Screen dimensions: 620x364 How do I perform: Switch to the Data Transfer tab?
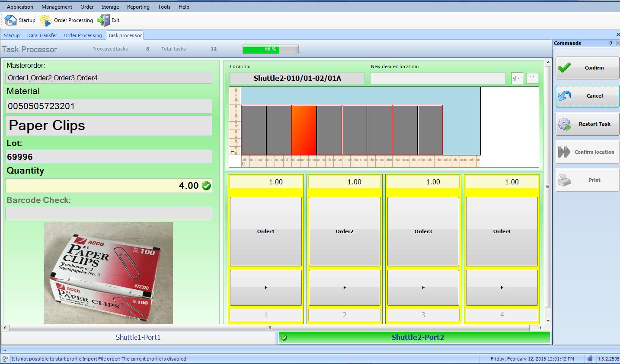[x=42, y=35]
